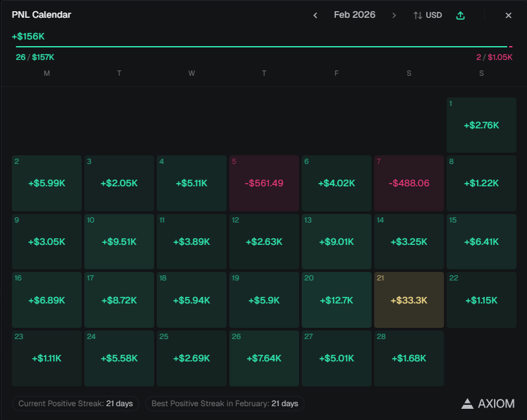Viewport: 527px width, 420px height.
Task: Go to the previous month
Action: coord(316,15)
